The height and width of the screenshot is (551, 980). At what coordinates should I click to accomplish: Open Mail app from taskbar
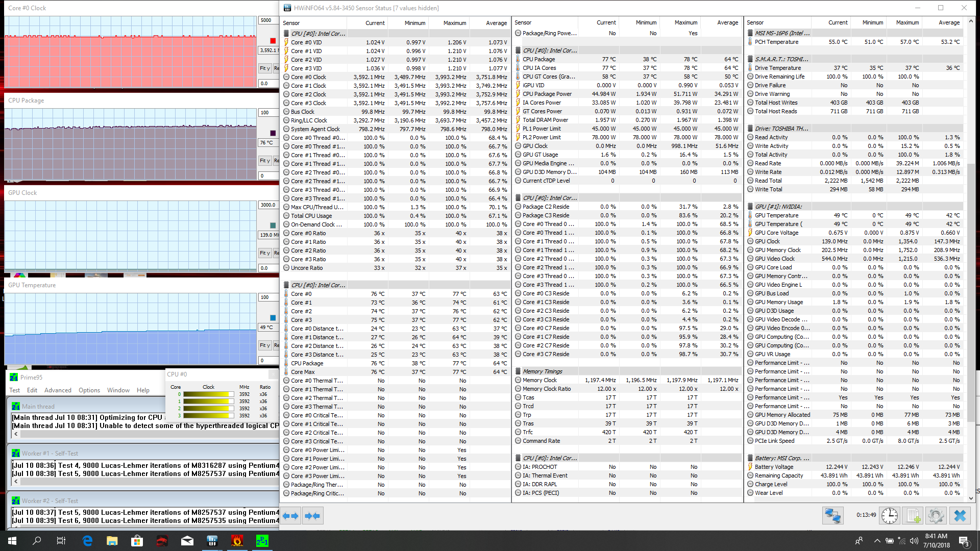click(x=187, y=541)
